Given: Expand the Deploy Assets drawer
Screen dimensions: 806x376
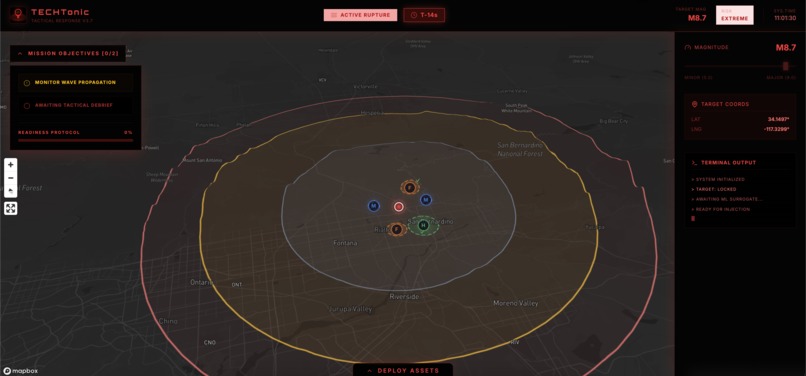Looking at the screenshot, I should (x=402, y=370).
